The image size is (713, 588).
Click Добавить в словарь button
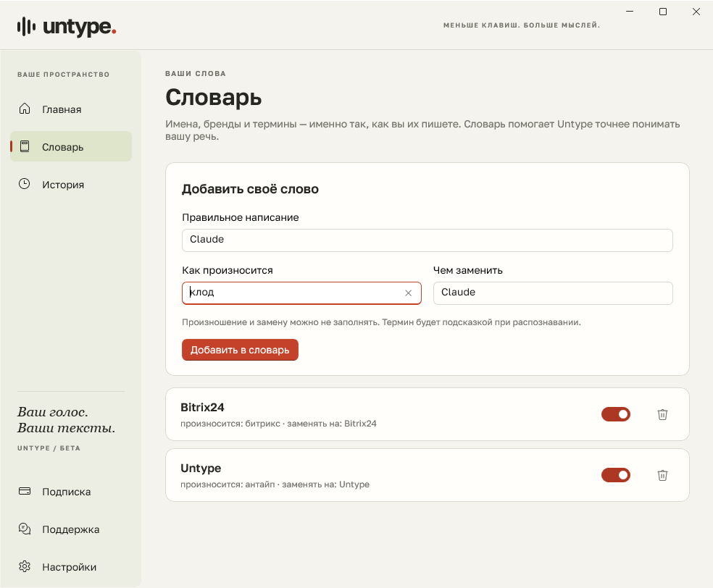pyautogui.click(x=240, y=350)
